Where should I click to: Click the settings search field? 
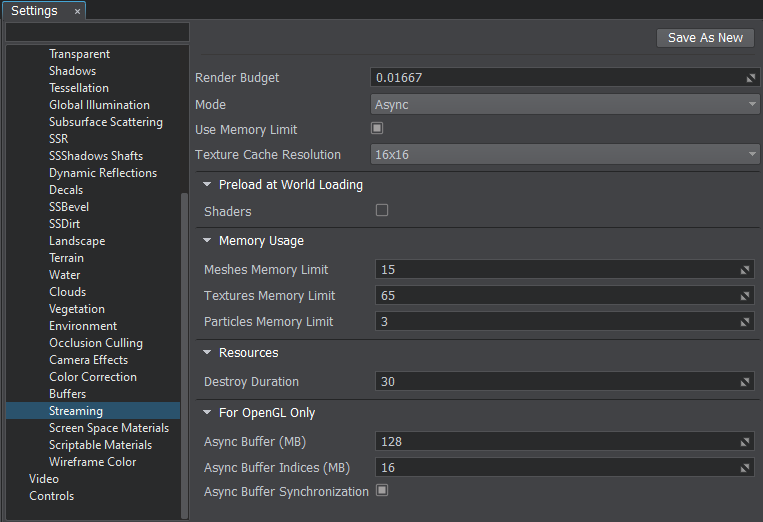click(97, 32)
